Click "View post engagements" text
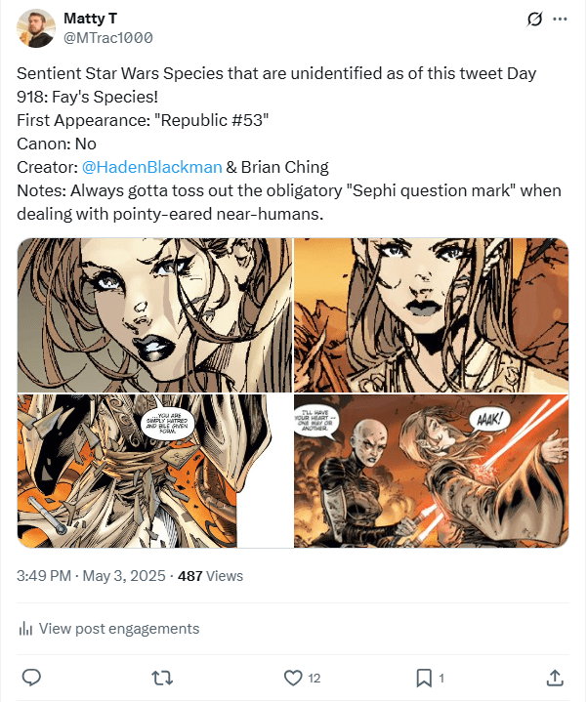Screen dimensions: 588x702 tap(118, 629)
